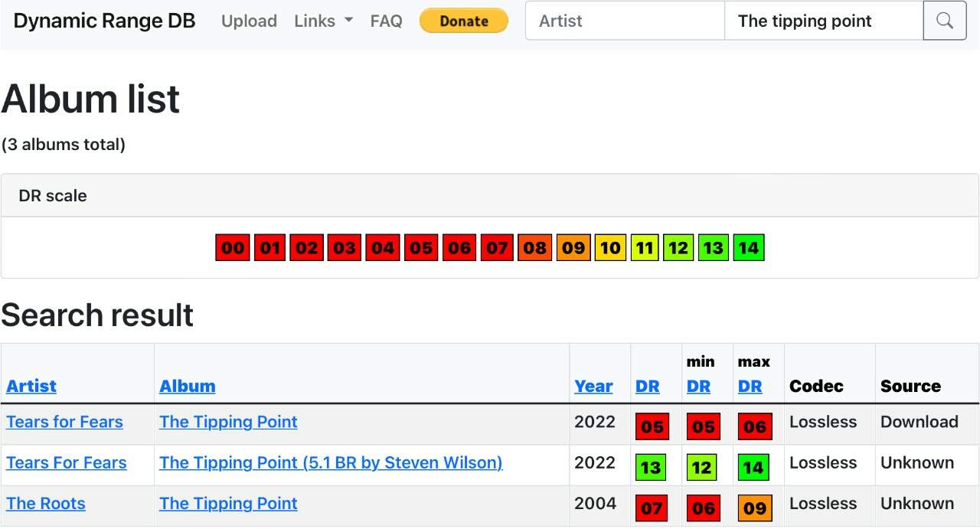
Task: Click the orange 09 max DR badge for The Roots
Action: click(x=754, y=508)
